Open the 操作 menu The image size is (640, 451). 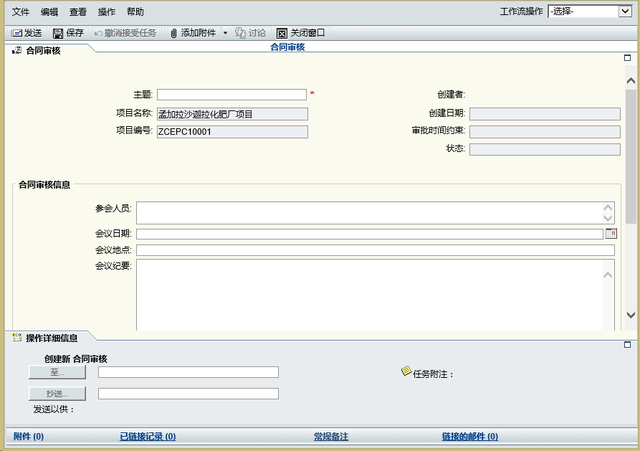(106, 12)
